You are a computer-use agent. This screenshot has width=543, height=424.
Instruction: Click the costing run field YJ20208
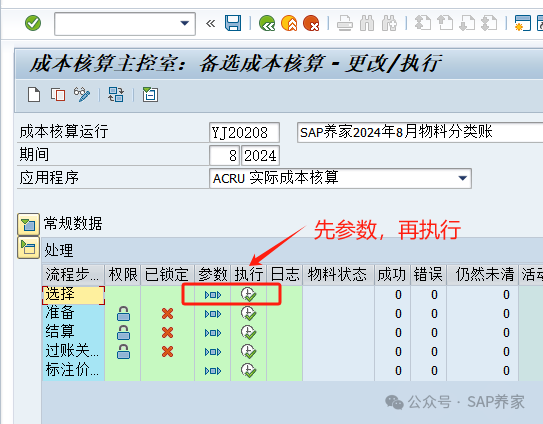click(x=244, y=132)
